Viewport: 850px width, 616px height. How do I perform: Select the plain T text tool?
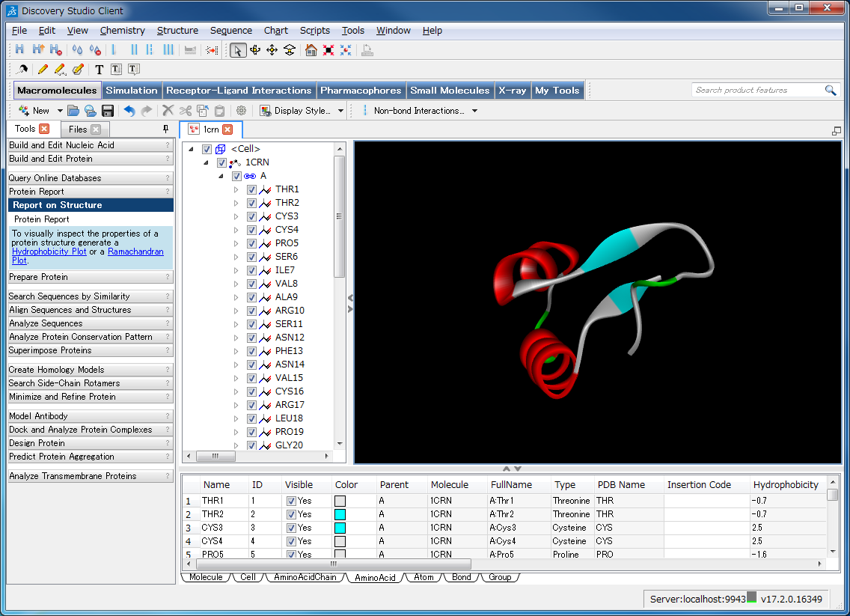(100, 70)
